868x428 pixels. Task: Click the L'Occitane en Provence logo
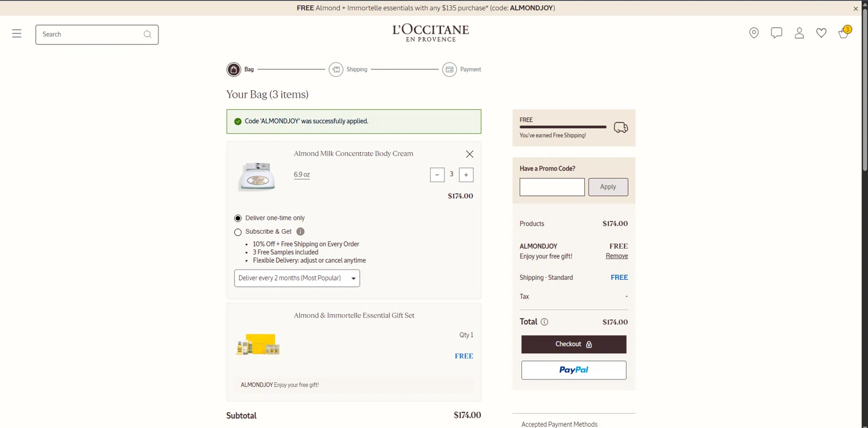click(x=431, y=33)
